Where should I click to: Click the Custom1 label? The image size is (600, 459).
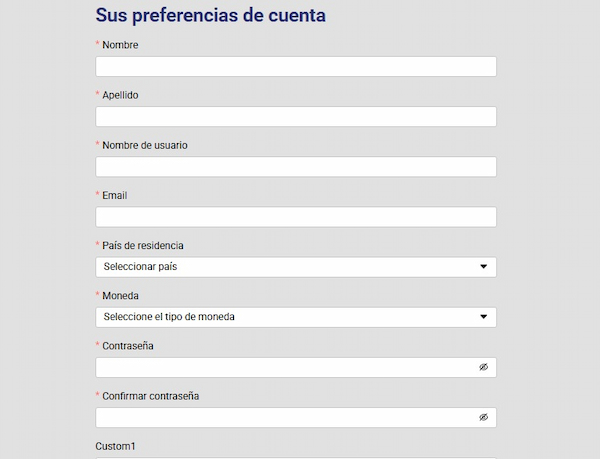pos(115,446)
